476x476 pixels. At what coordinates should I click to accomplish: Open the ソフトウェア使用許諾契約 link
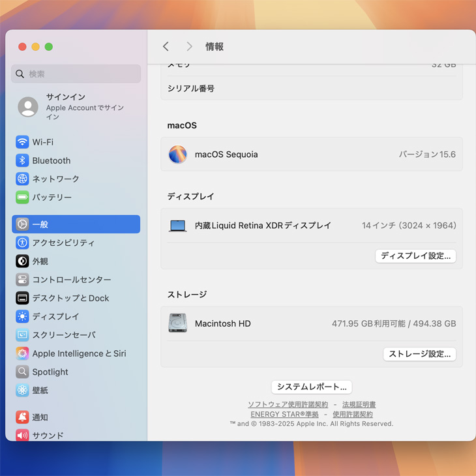point(288,404)
